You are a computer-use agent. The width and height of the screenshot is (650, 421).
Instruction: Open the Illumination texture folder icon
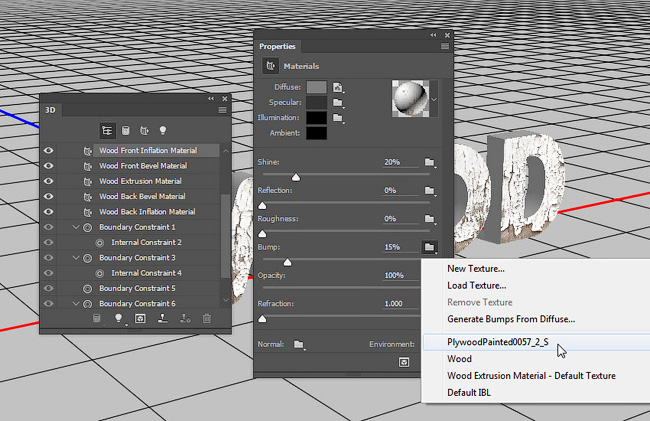click(338, 118)
